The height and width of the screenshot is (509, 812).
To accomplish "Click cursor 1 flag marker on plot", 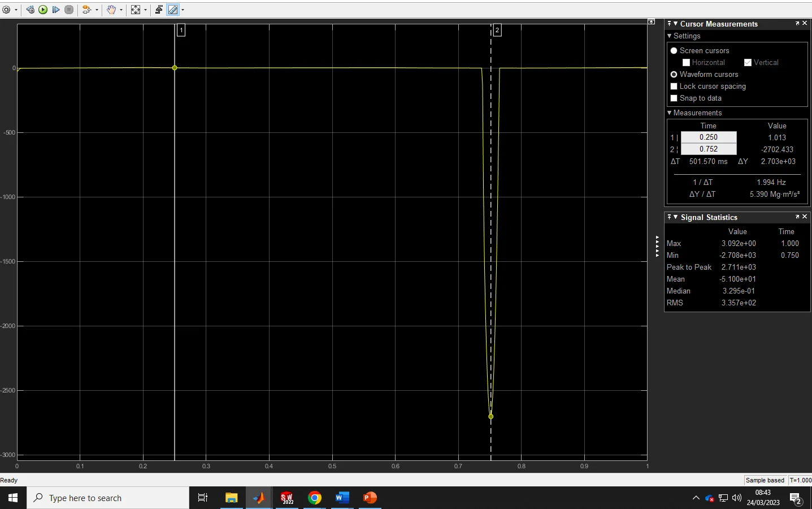I will 181,30.
